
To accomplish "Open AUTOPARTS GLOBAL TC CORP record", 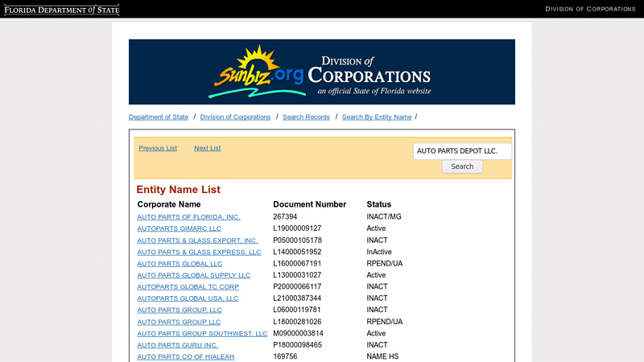I will [188, 286].
